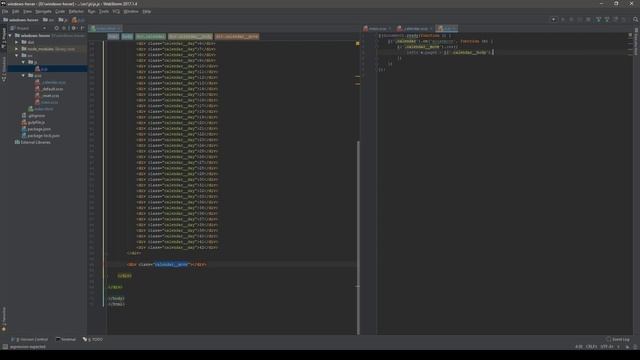Click the line separator CRLF status item

[591, 347]
